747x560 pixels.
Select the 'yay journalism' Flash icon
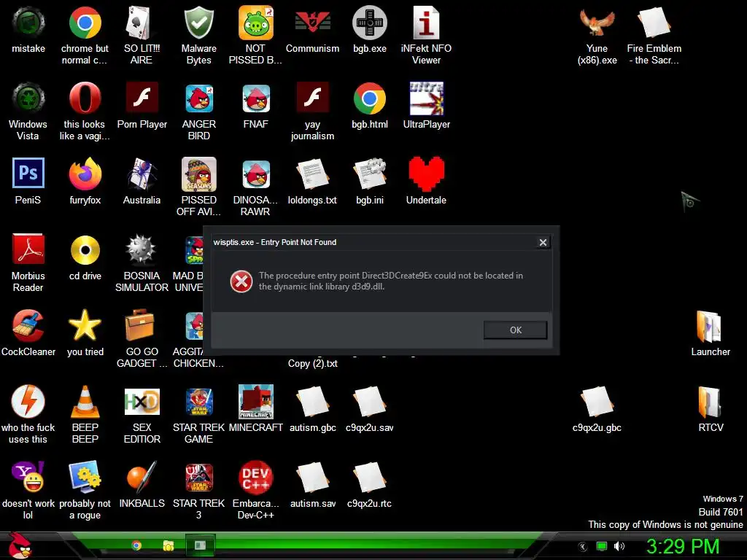click(312, 98)
